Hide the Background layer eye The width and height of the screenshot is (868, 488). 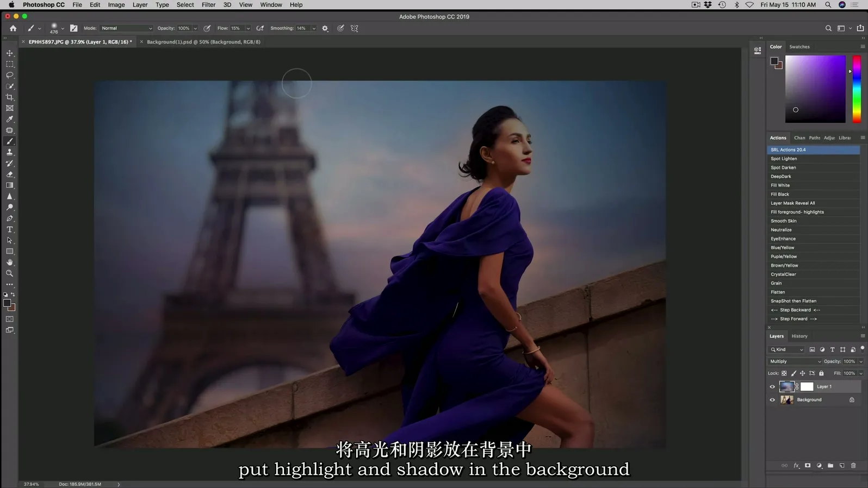pyautogui.click(x=772, y=400)
